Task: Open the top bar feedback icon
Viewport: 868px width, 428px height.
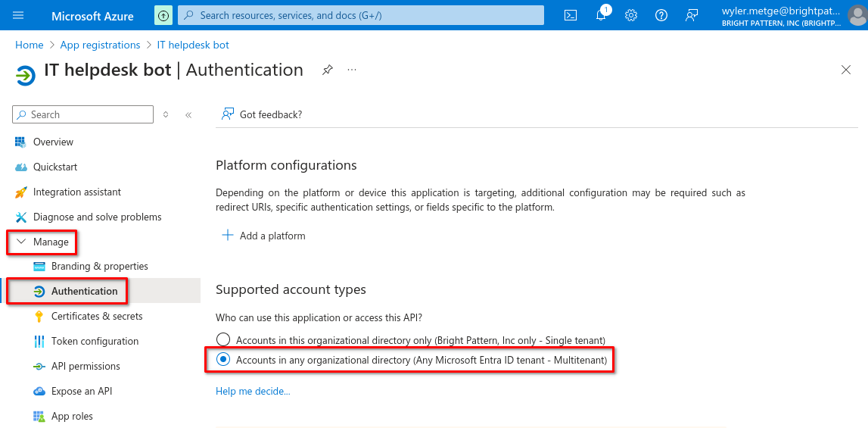Action: click(691, 15)
